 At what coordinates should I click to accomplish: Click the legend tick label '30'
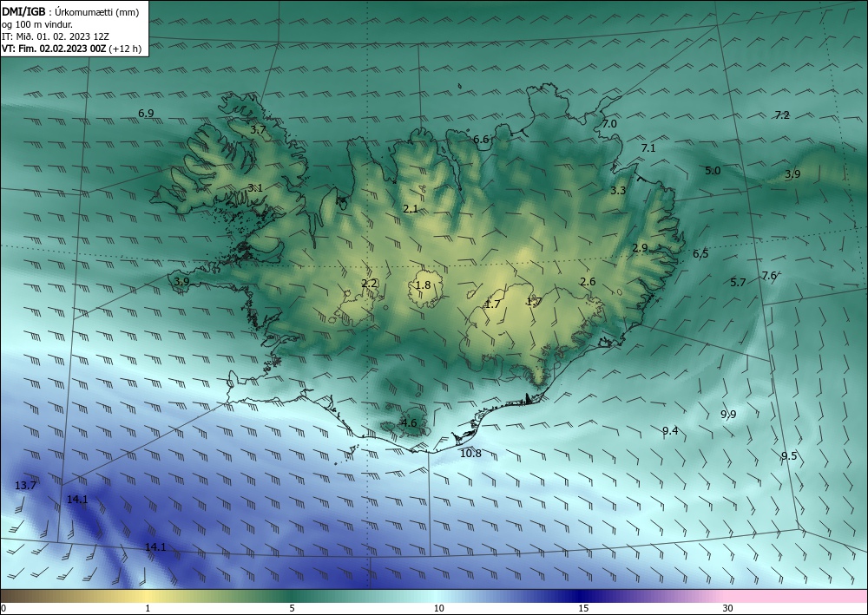pyautogui.click(x=727, y=609)
